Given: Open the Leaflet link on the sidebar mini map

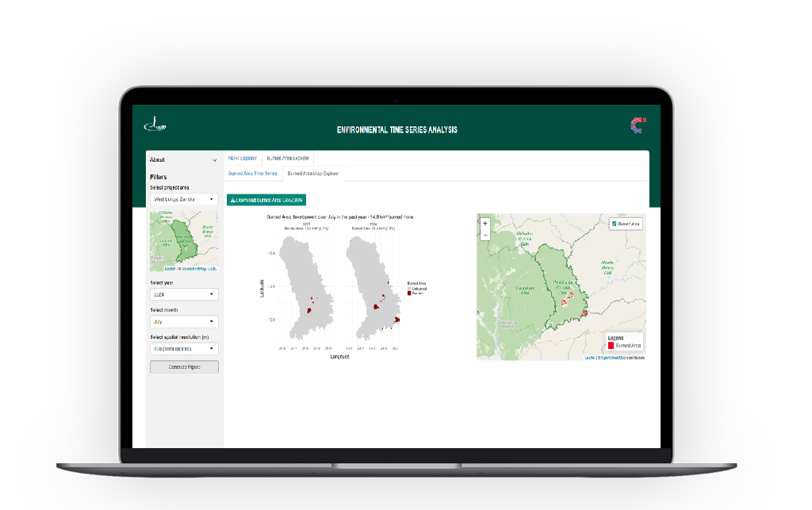Looking at the screenshot, I should (x=170, y=269).
